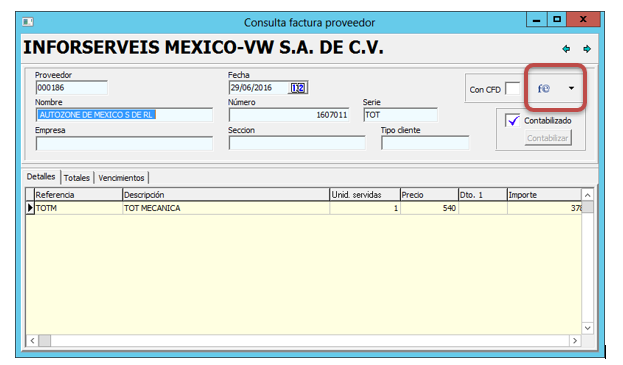
Task: Click the Descripción column header
Action: point(226,195)
